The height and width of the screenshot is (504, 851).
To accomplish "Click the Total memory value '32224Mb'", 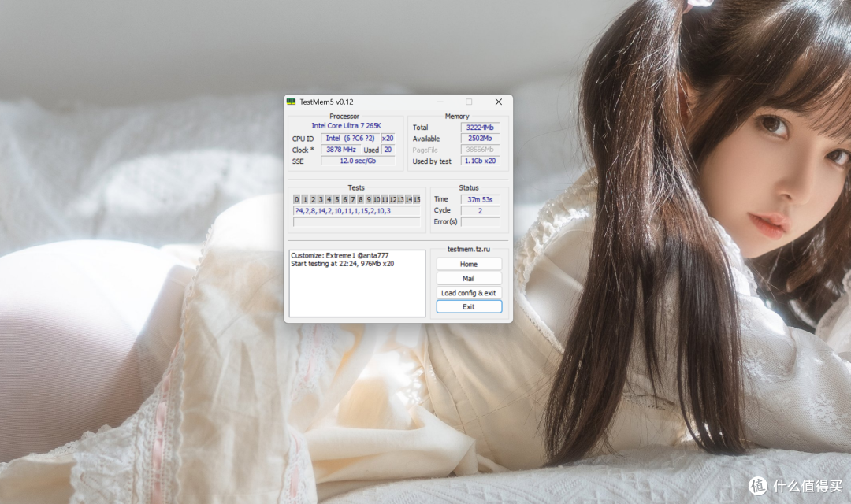I will [480, 128].
